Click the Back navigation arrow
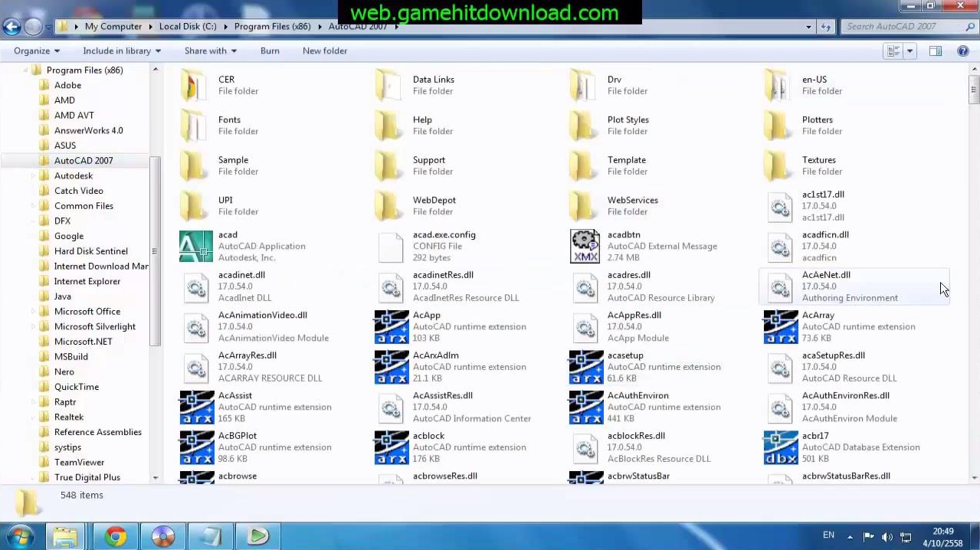The image size is (980, 550). tap(11, 27)
